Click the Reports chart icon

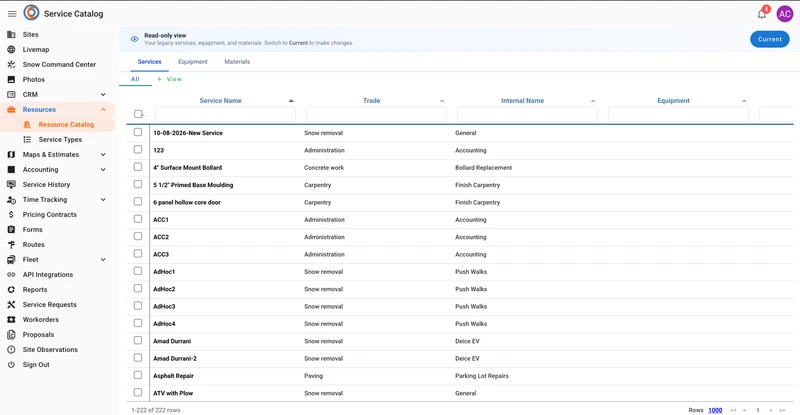(x=11, y=289)
